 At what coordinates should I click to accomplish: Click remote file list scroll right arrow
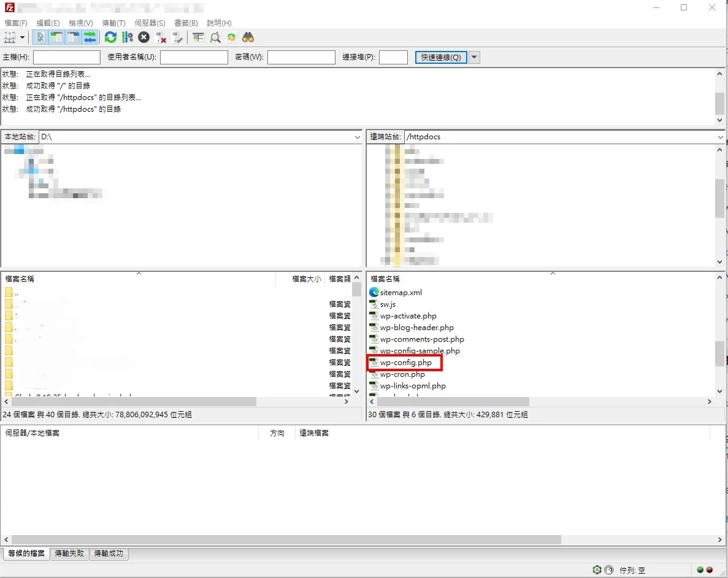[710, 401]
